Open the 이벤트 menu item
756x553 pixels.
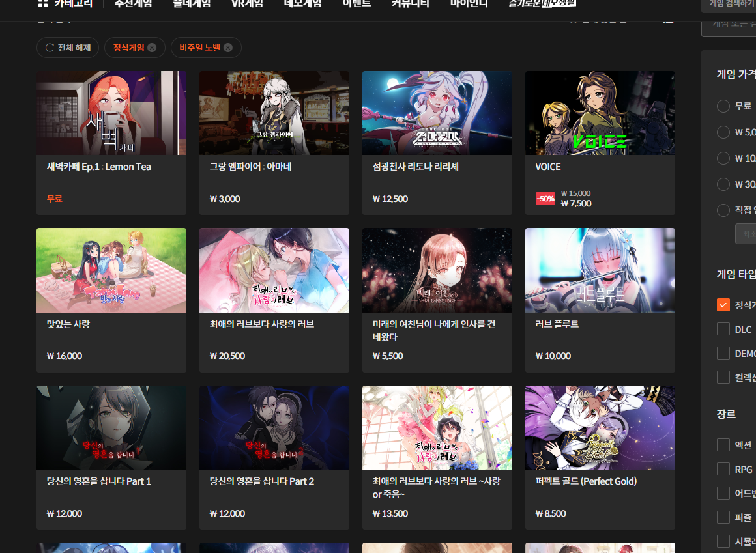coord(355,3)
